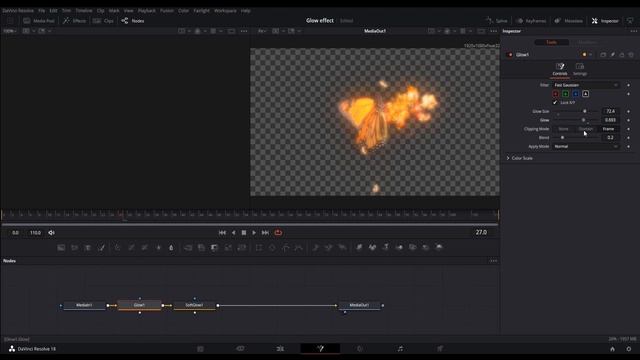
Task: Switch to the Edit page icon
Action: [x=280, y=349]
